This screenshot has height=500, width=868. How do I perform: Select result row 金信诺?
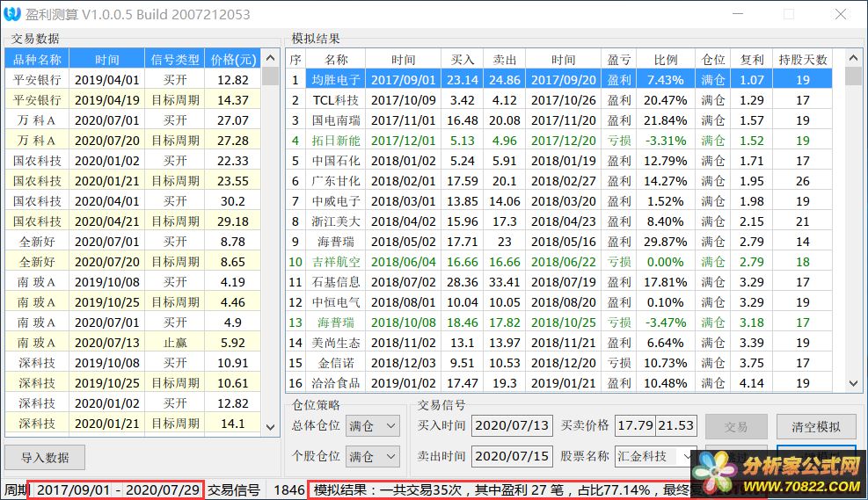559,363
